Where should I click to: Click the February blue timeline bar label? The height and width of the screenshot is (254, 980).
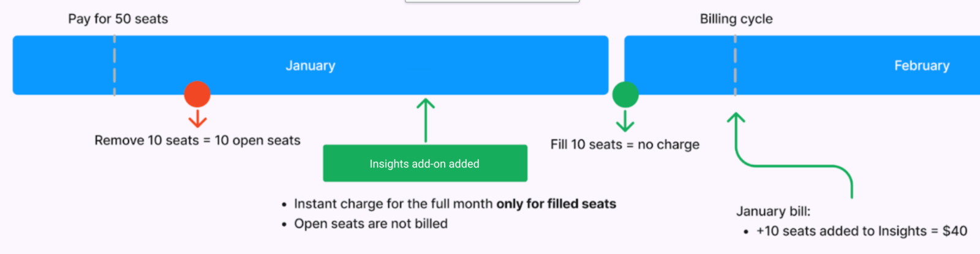(922, 65)
